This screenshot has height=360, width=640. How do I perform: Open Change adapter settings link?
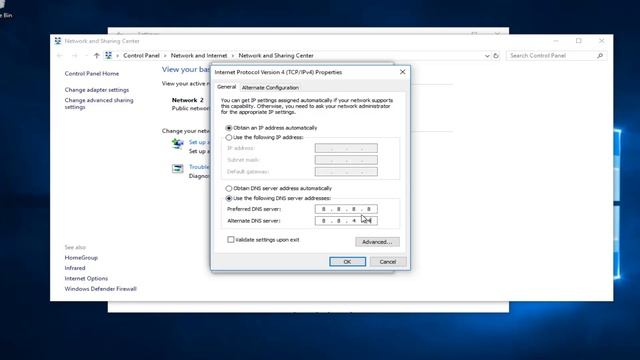pyautogui.click(x=97, y=90)
